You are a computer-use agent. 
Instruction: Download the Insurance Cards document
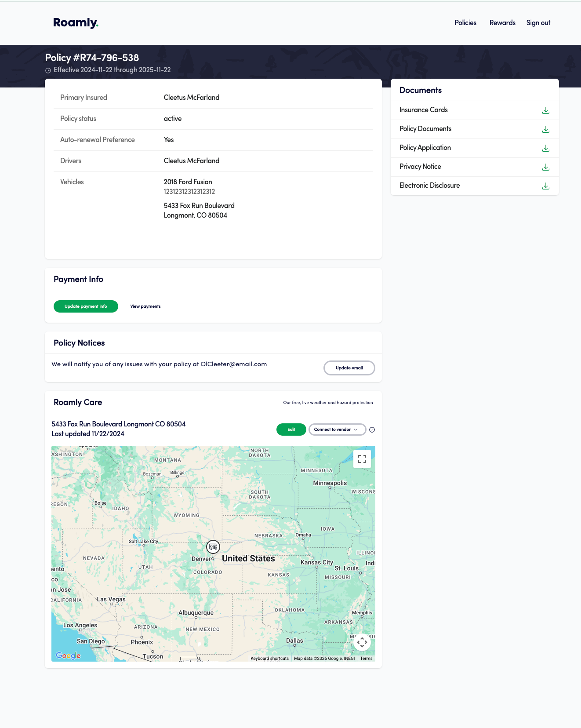[545, 110]
